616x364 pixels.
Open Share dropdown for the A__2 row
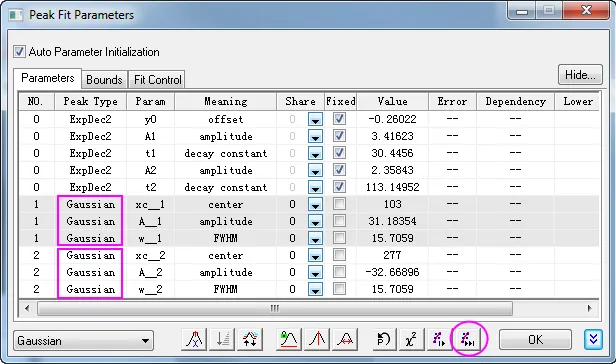(x=315, y=272)
